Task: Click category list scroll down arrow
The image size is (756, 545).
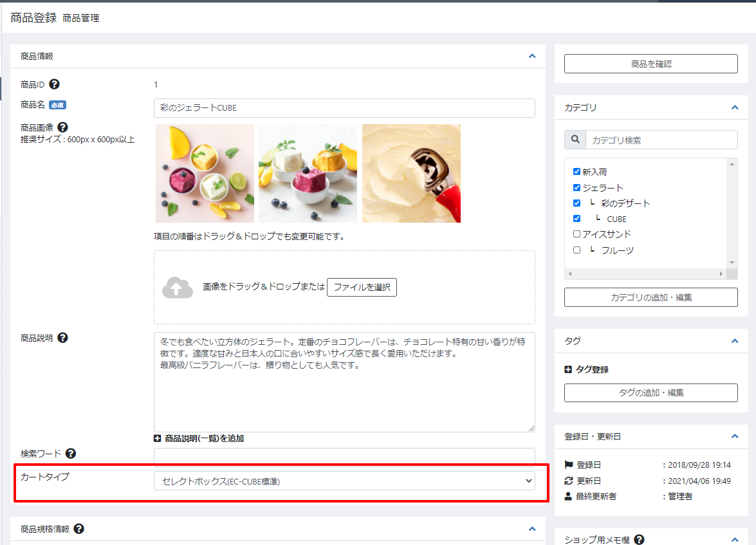Action: click(732, 263)
